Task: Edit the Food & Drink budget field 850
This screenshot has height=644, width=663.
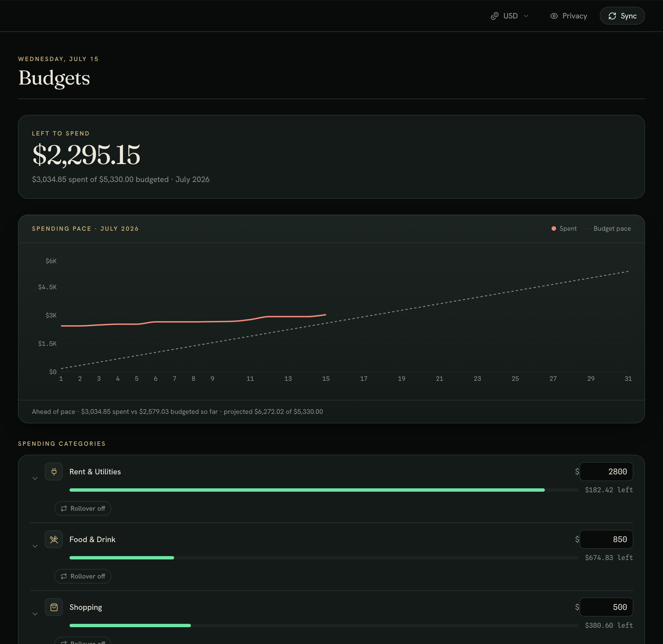Action: (x=606, y=539)
